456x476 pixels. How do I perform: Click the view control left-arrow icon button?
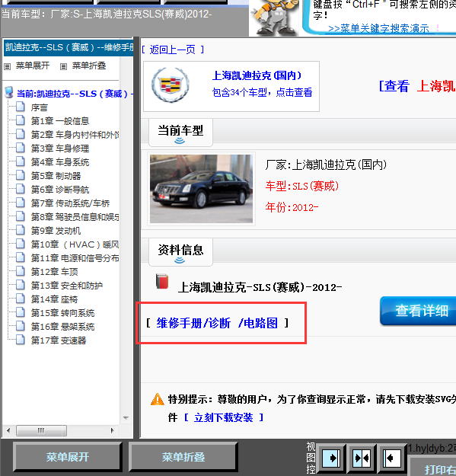click(392, 458)
